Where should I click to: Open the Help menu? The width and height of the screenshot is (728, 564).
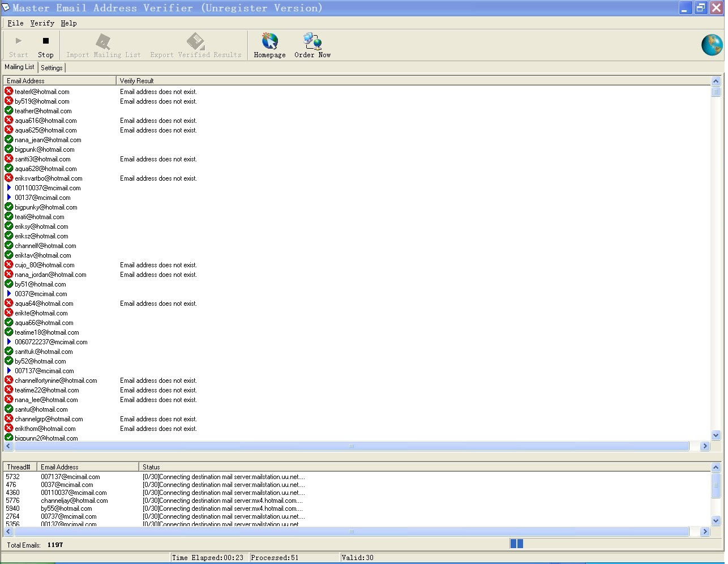68,23
